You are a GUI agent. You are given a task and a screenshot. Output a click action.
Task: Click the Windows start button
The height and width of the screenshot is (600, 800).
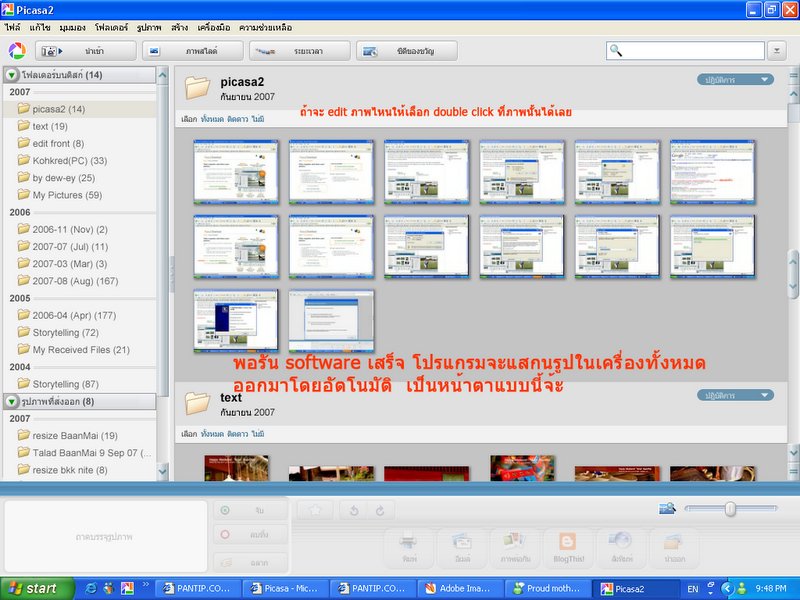[37, 588]
